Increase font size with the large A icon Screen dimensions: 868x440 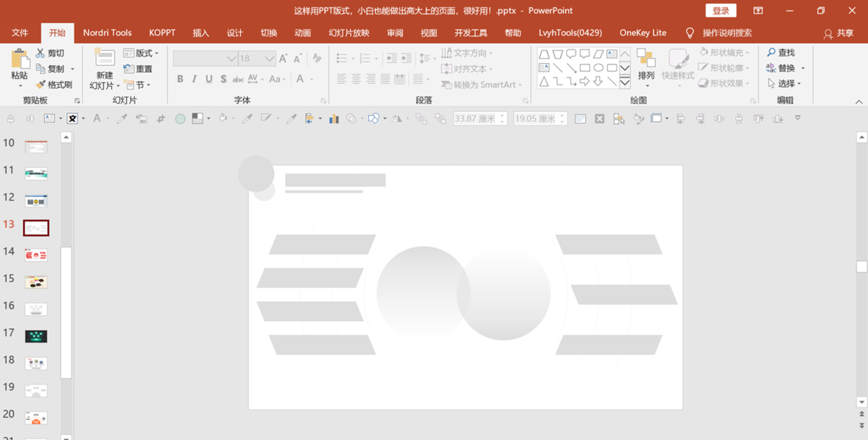283,59
